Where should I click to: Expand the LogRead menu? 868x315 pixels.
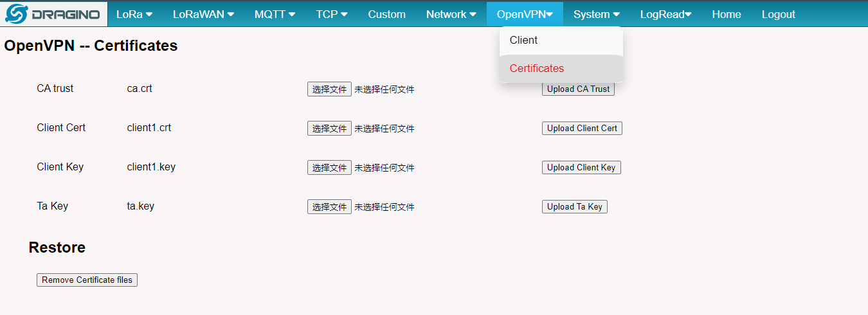(x=666, y=14)
